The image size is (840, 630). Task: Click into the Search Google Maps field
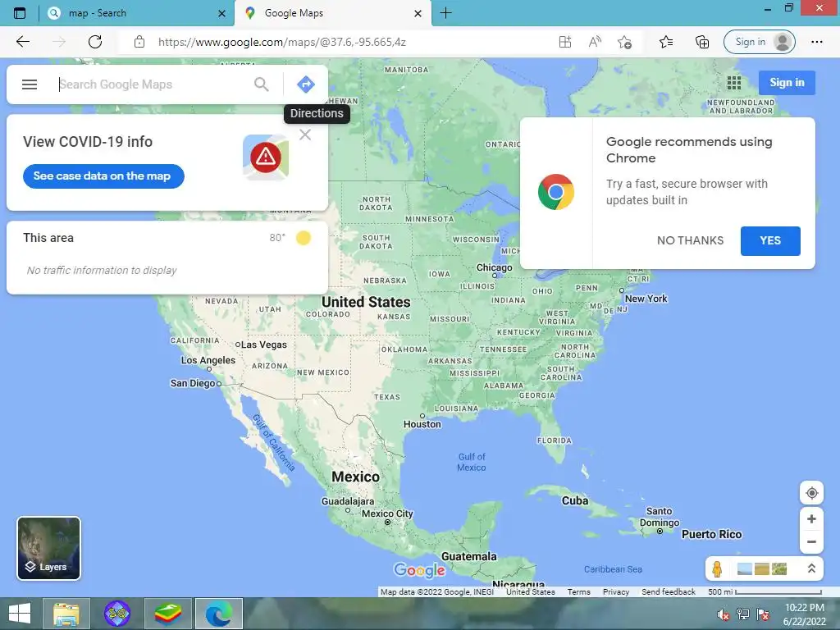click(x=153, y=84)
